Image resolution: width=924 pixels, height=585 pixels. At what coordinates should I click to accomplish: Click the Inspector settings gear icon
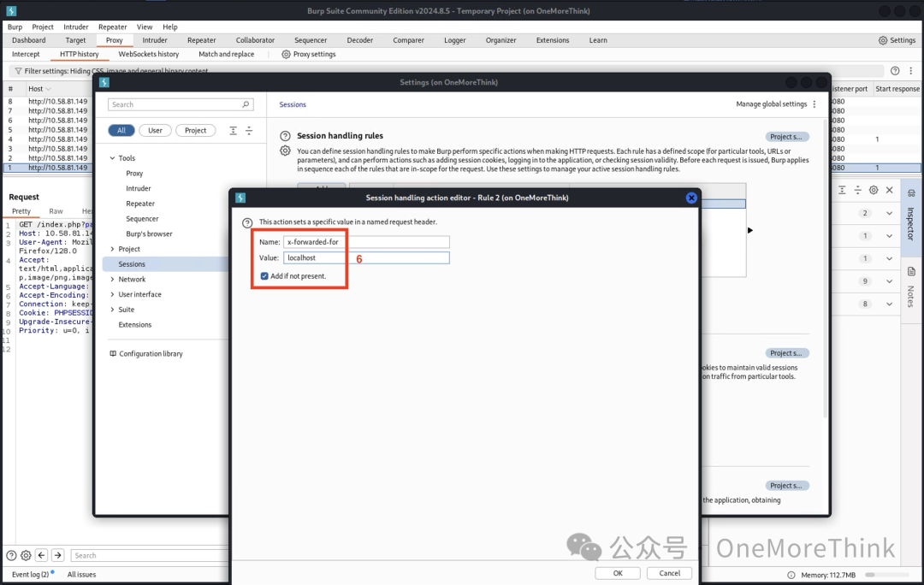874,190
